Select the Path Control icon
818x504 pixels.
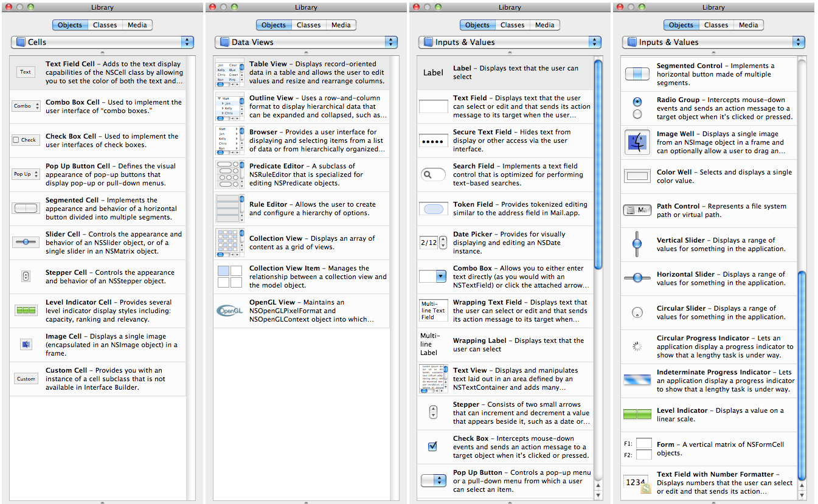coord(637,210)
